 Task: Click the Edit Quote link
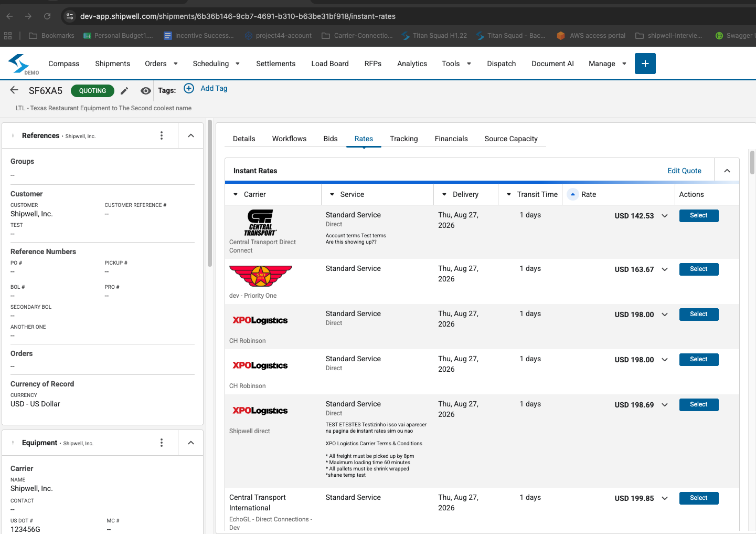684,171
